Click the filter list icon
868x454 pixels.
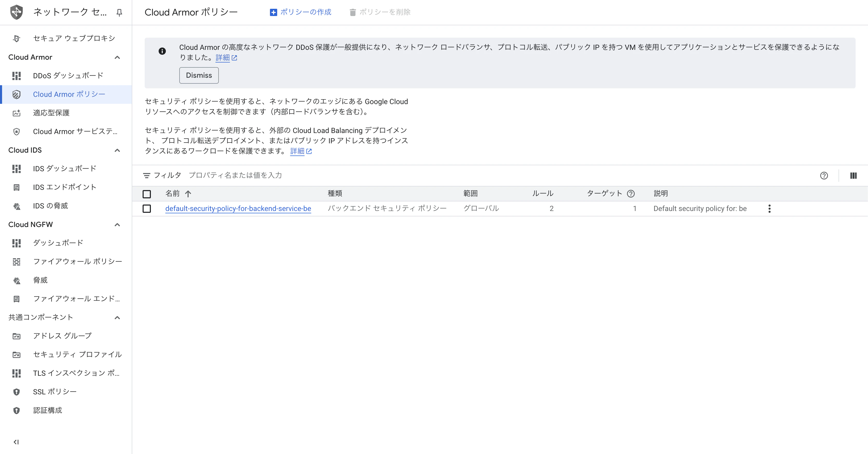[146, 175]
